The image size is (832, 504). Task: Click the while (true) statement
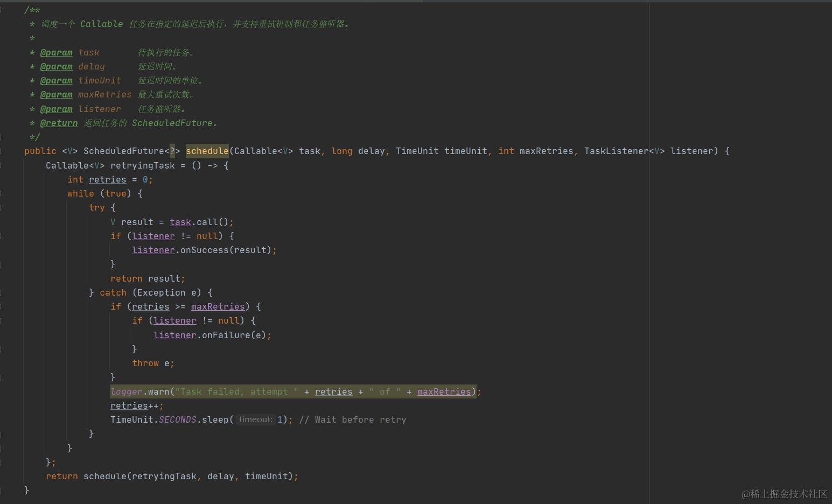(105, 194)
